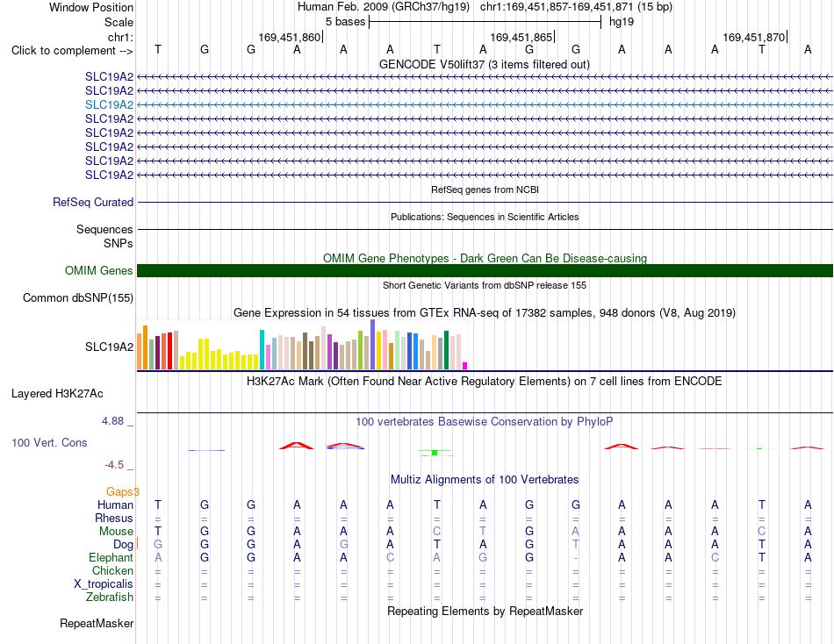Screen dimensions: 834x644
Task: Click the '4.88' PhyloP upper axis value
Action: coord(112,421)
